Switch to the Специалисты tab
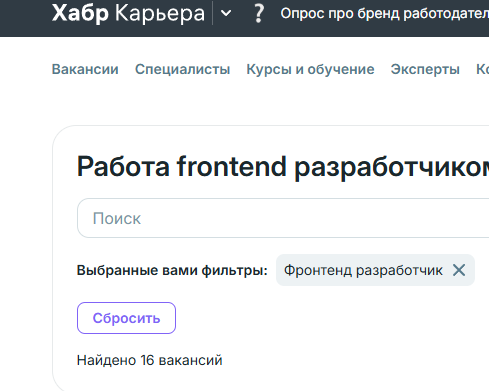The width and height of the screenshot is (489, 391). [x=182, y=69]
